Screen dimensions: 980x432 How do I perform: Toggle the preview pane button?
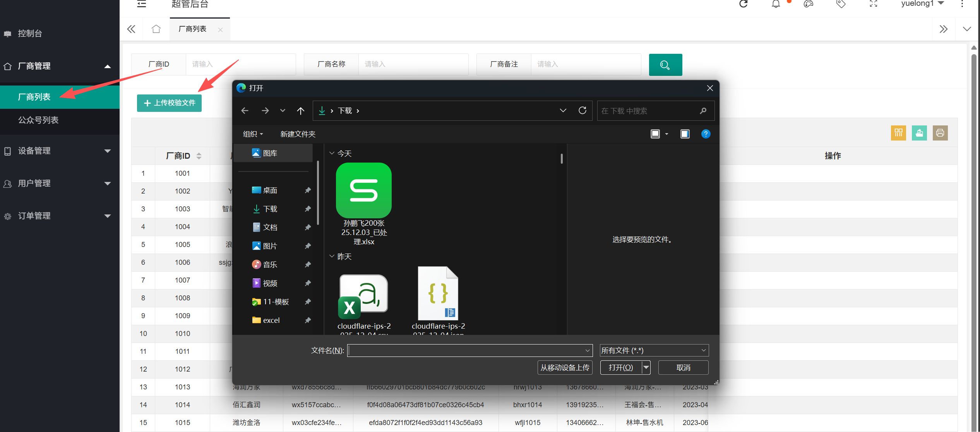[x=685, y=134]
